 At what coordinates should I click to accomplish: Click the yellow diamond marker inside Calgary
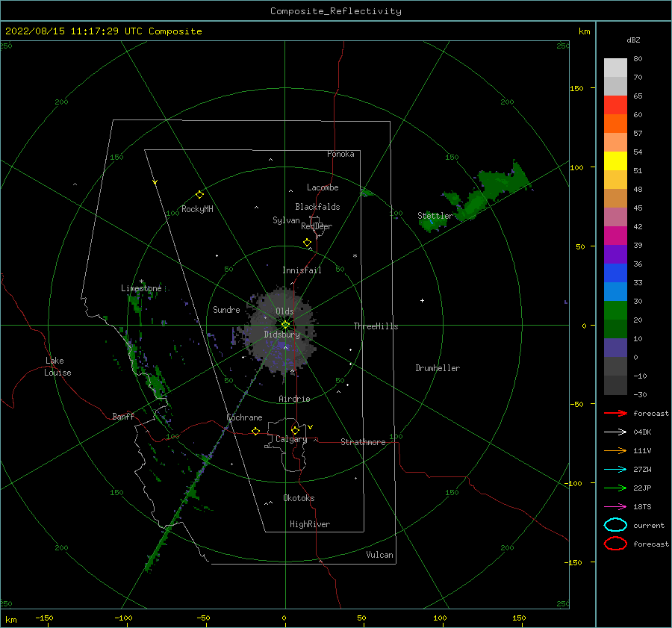pyautogui.click(x=295, y=430)
